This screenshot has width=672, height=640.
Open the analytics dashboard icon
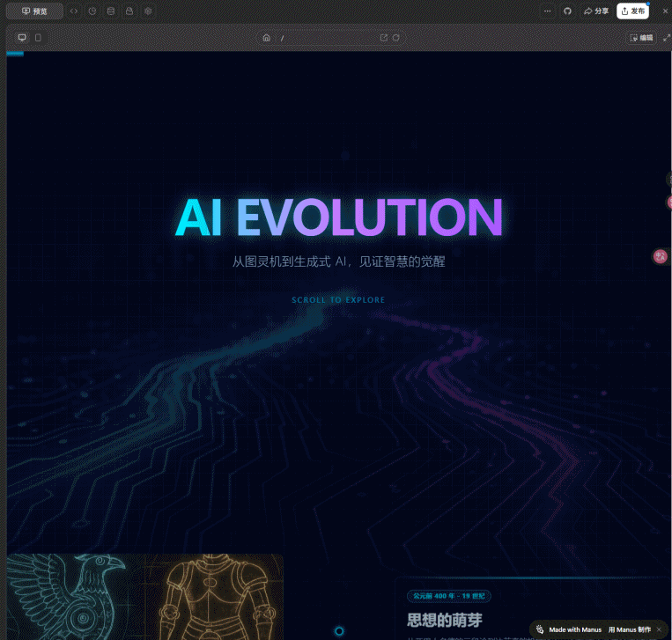point(92,11)
